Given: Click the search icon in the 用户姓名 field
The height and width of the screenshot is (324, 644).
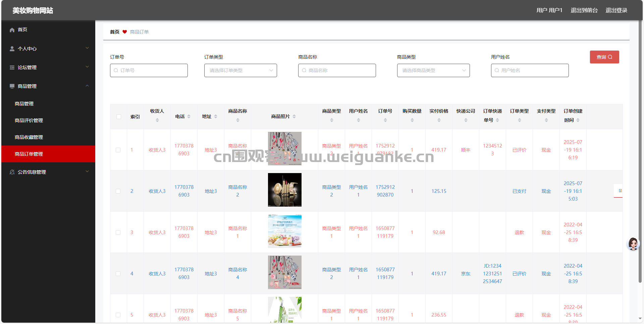Looking at the screenshot, I should (x=497, y=70).
